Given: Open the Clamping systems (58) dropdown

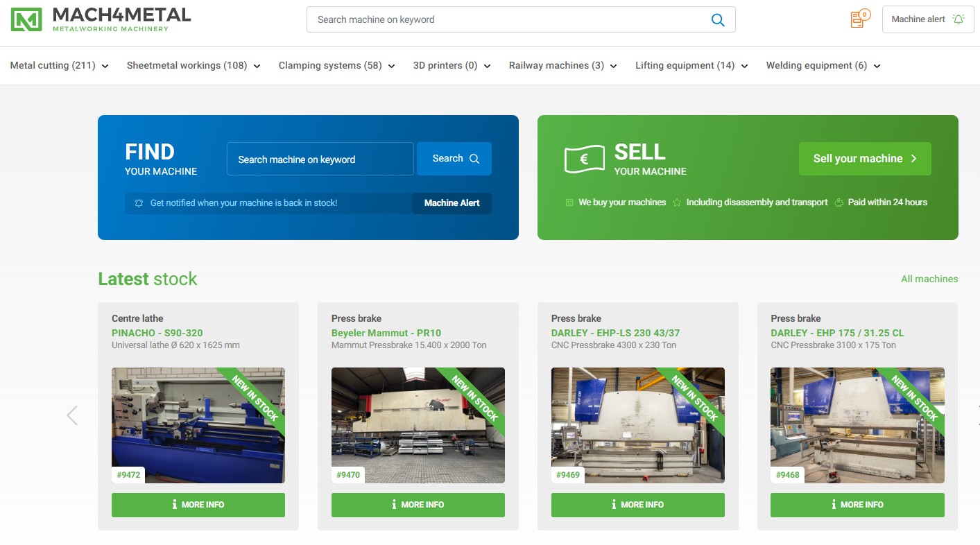Looking at the screenshot, I should click(336, 66).
